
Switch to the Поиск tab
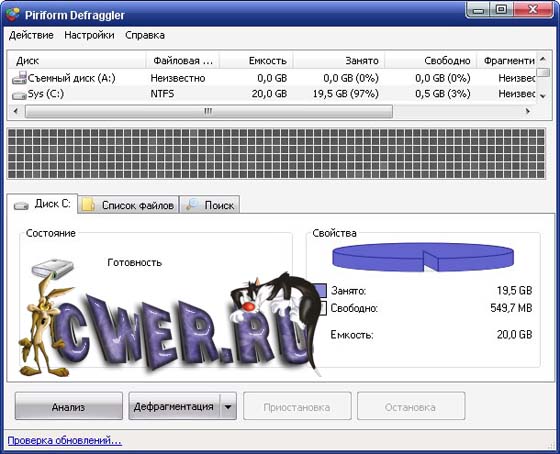coord(210,205)
